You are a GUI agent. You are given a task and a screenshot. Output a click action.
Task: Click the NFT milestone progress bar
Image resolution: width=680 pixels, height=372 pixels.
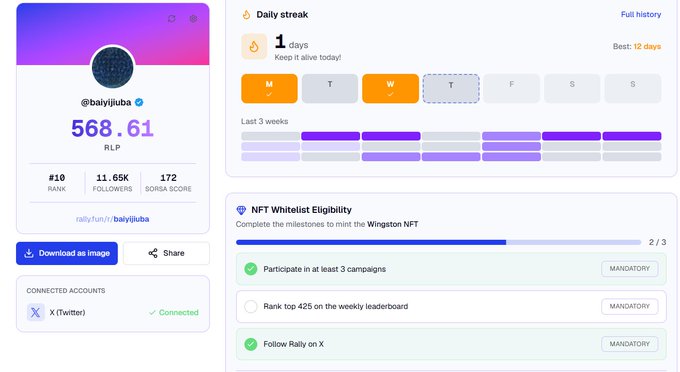tap(438, 242)
